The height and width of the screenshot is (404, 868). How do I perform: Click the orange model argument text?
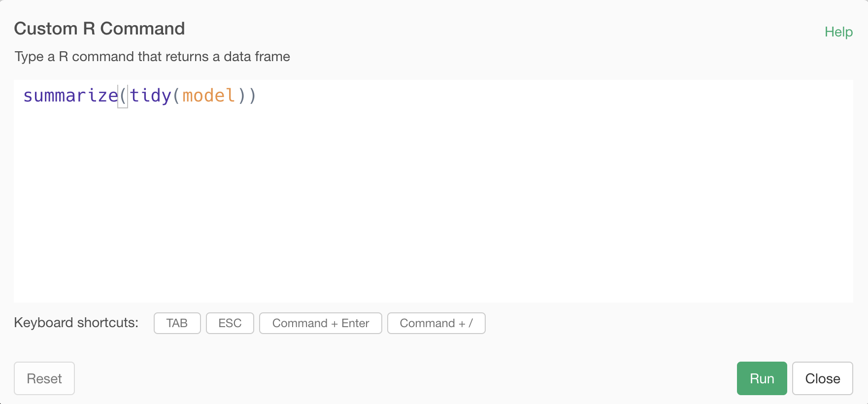pyautogui.click(x=208, y=96)
